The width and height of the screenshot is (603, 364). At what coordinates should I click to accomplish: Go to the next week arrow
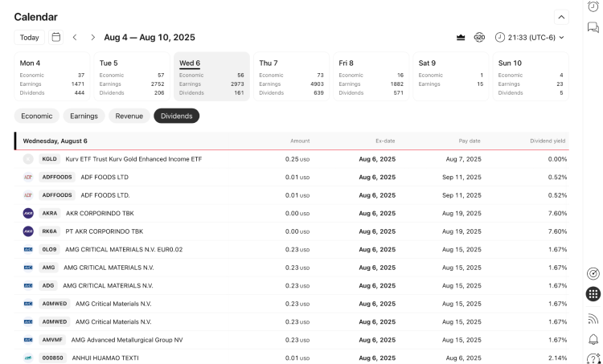[93, 37]
